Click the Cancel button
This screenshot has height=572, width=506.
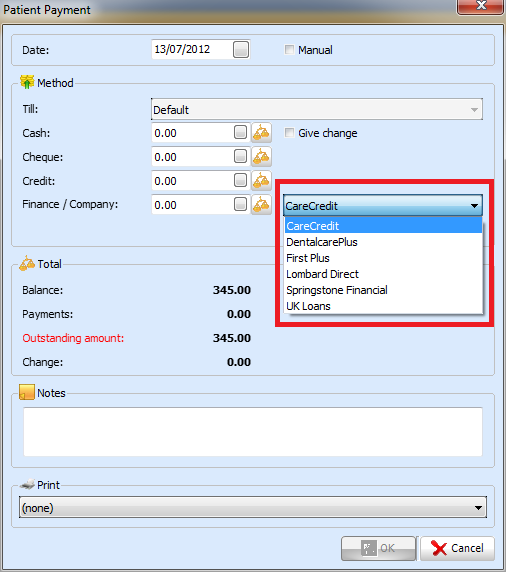click(457, 548)
